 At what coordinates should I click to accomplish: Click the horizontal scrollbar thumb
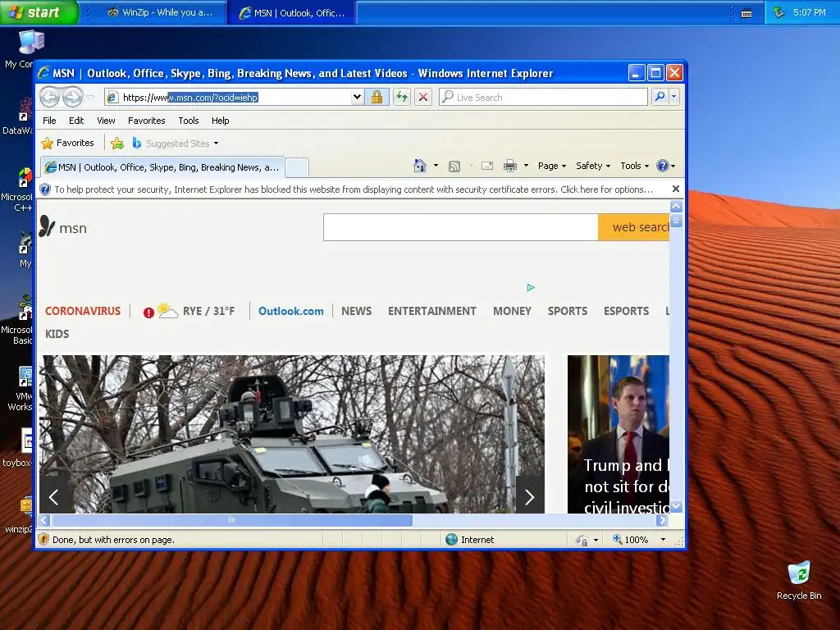point(232,520)
